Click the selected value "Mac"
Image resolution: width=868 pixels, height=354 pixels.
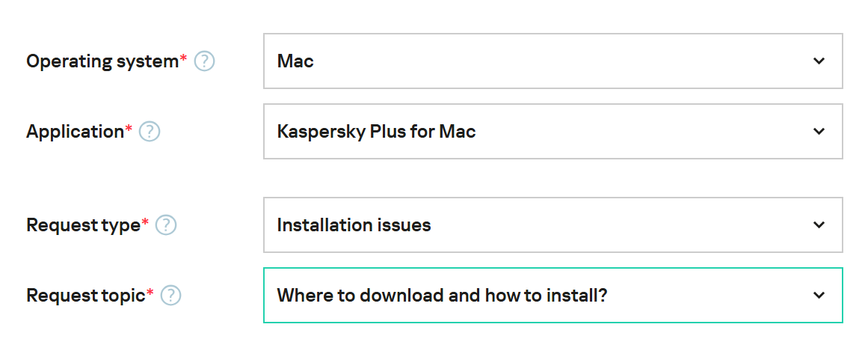[295, 61]
